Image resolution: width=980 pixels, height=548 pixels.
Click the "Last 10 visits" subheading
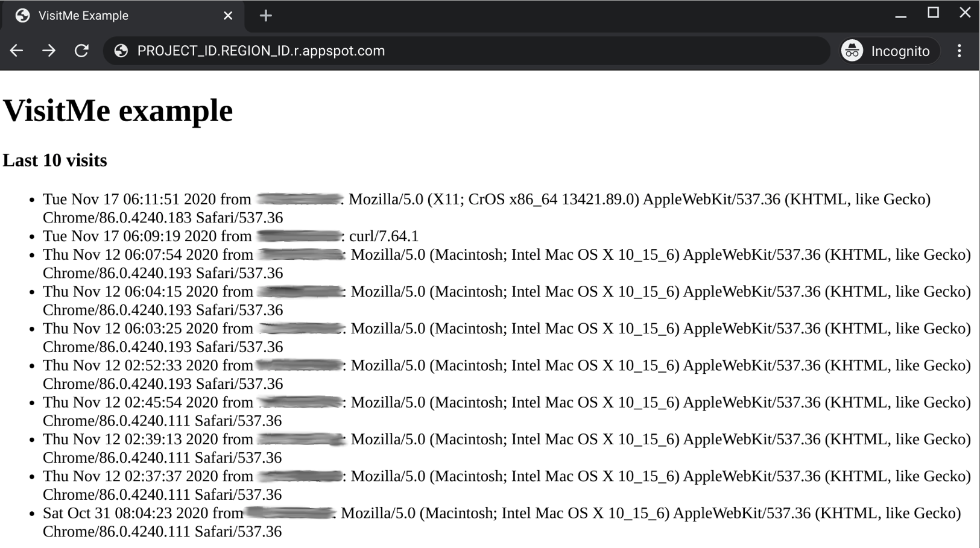tap(55, 160)
